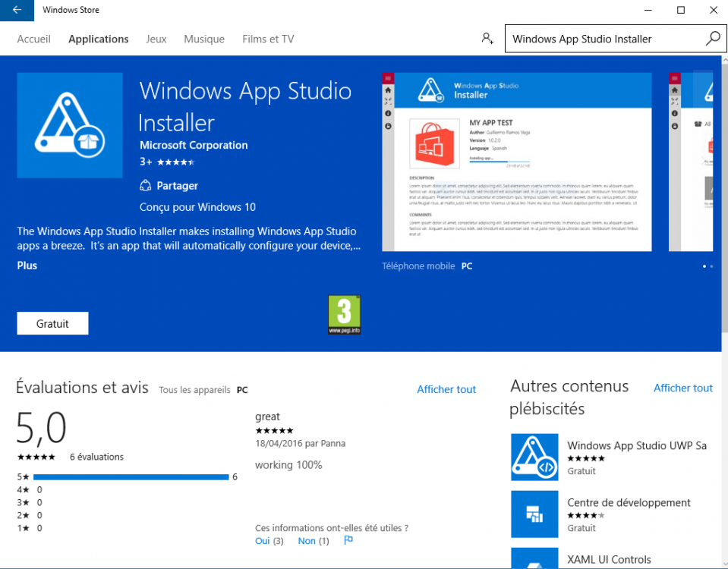
Task: Select the PC device filter for ratings
Action: coord(242,390)
